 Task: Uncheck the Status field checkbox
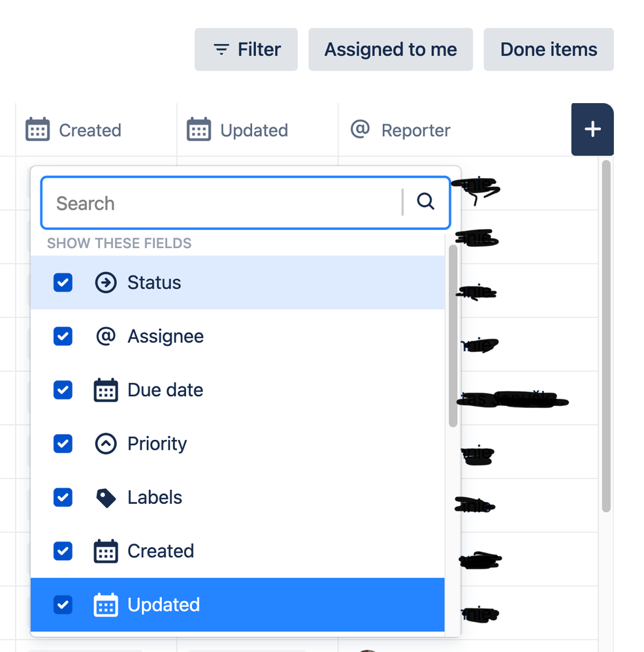point(63,282)
